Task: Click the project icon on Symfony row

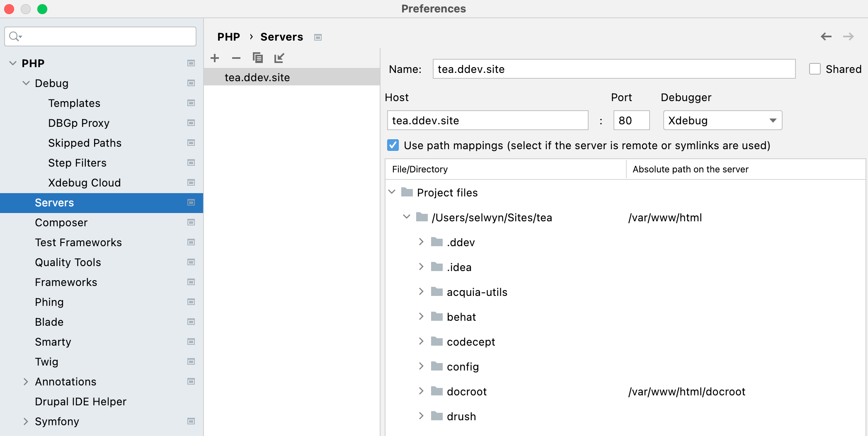Action: point(191,421)
